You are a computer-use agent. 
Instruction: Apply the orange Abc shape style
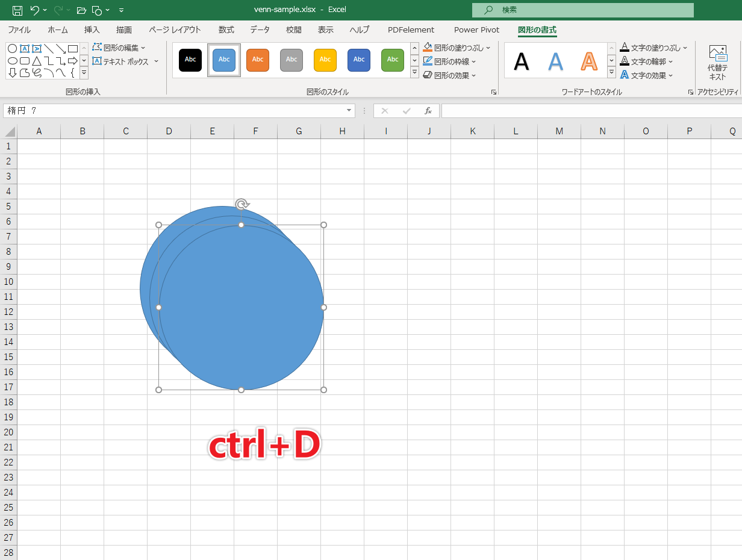coord(258,60)
